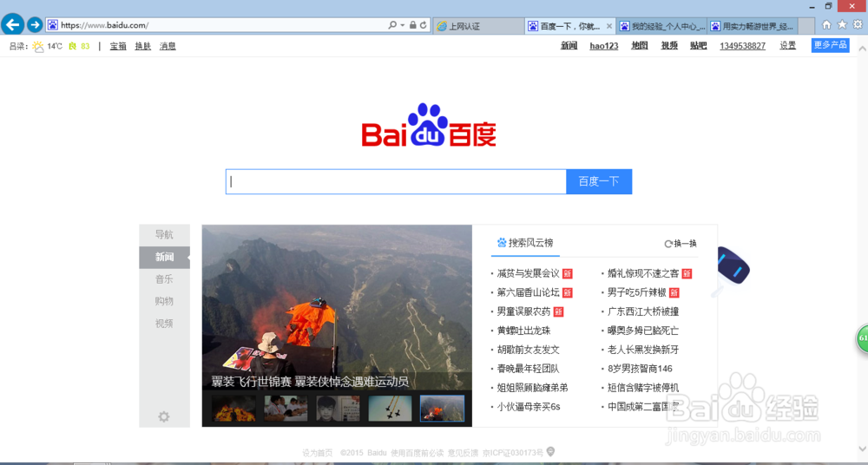The height and width of the screenshot is (465, 868).
Task: Click the 更多产品 button
Action: point(831,45)
